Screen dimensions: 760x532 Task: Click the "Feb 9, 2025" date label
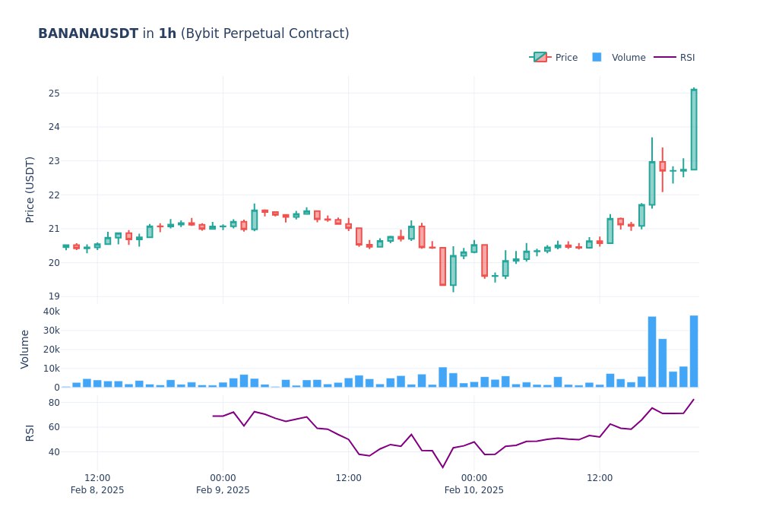point(223,490)
